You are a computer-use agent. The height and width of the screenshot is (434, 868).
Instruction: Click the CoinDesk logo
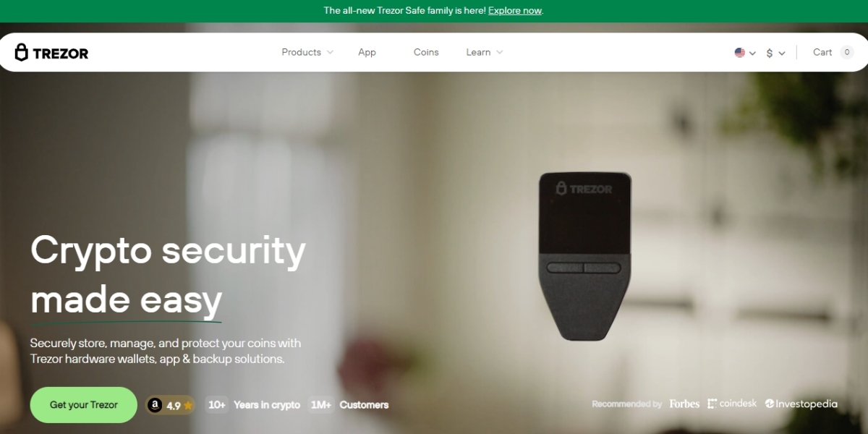[732, 404]
